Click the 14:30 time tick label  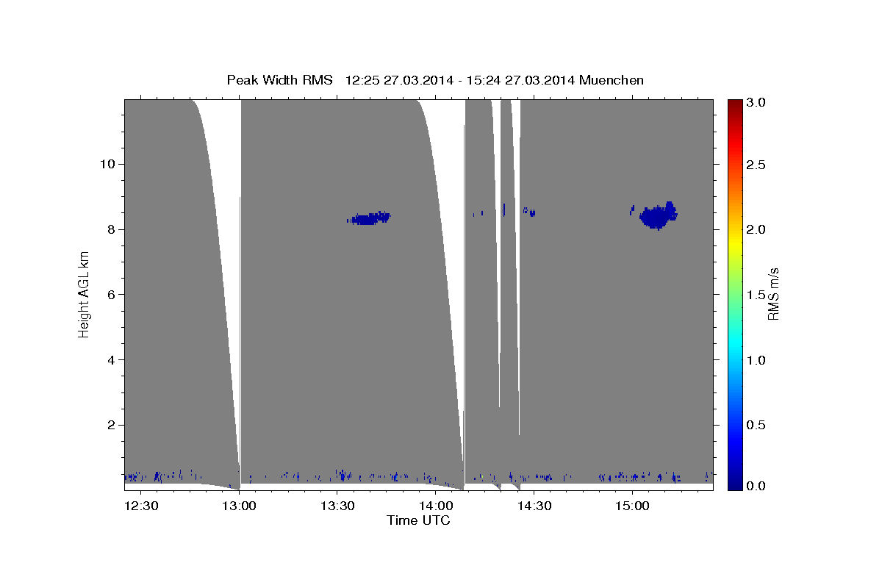(x=534, y=506)
